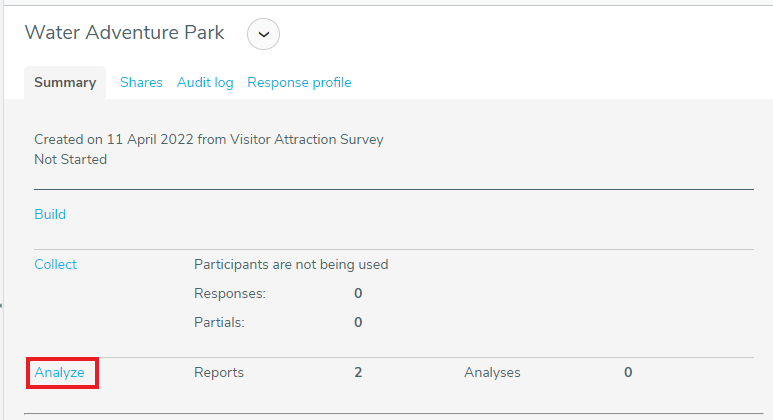The height and width of the screenshot is (420, 773).
Task: Follow the Collect link
Action: [55, 264]
